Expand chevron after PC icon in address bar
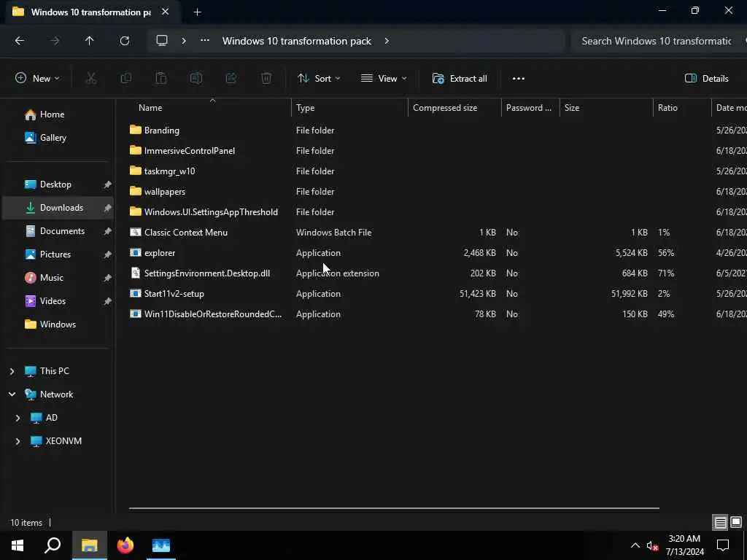The image size is (747, 560). click(x=183, y=41)
